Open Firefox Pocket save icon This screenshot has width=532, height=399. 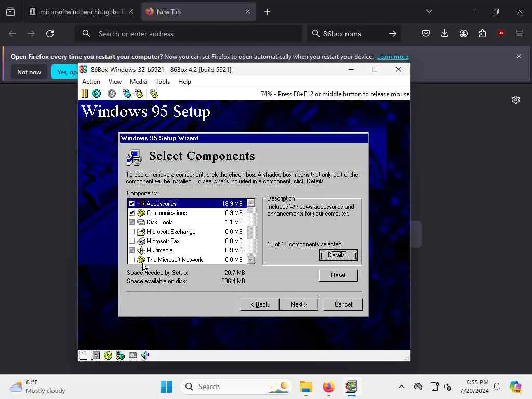click(x=426, y=33)
